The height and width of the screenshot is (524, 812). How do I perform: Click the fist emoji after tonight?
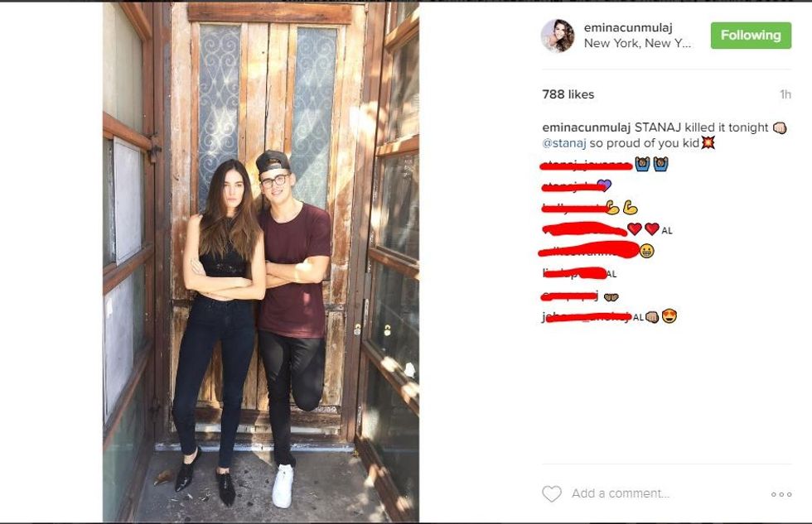coord(780,127)
